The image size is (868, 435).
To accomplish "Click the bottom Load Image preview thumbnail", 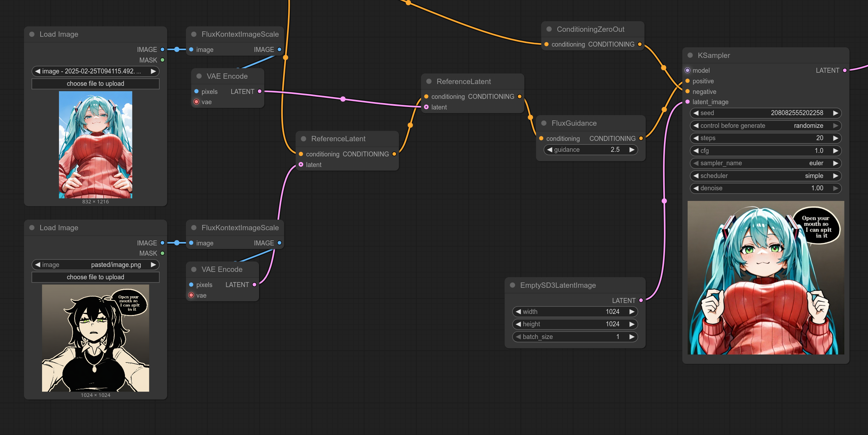I will (95, 338).
